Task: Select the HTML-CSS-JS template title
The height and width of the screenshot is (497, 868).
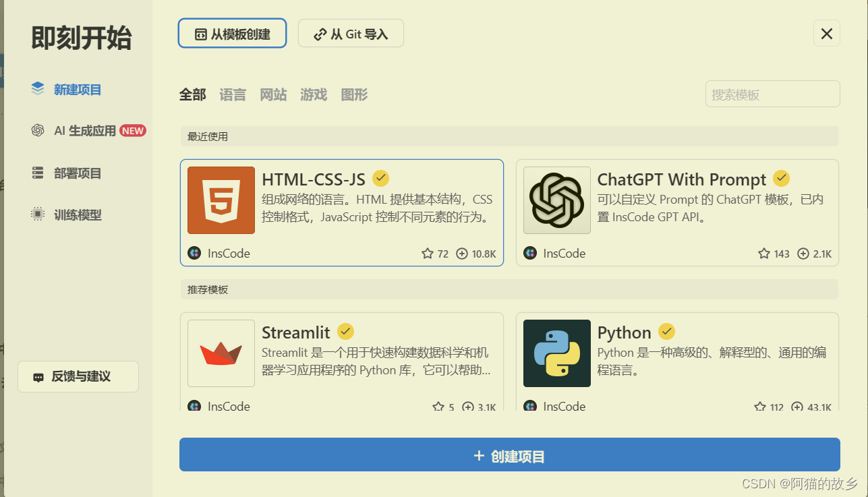Action: (x=314, y=179)
